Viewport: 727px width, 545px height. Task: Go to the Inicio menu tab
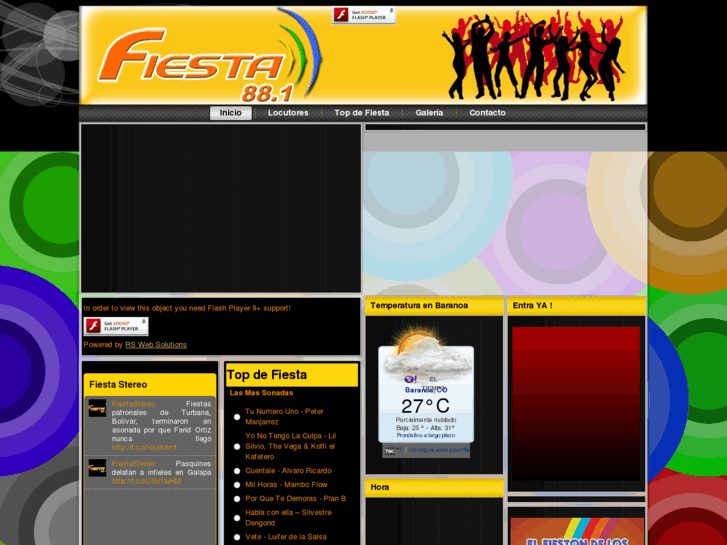pyautogui.click(x=230, y=113)
